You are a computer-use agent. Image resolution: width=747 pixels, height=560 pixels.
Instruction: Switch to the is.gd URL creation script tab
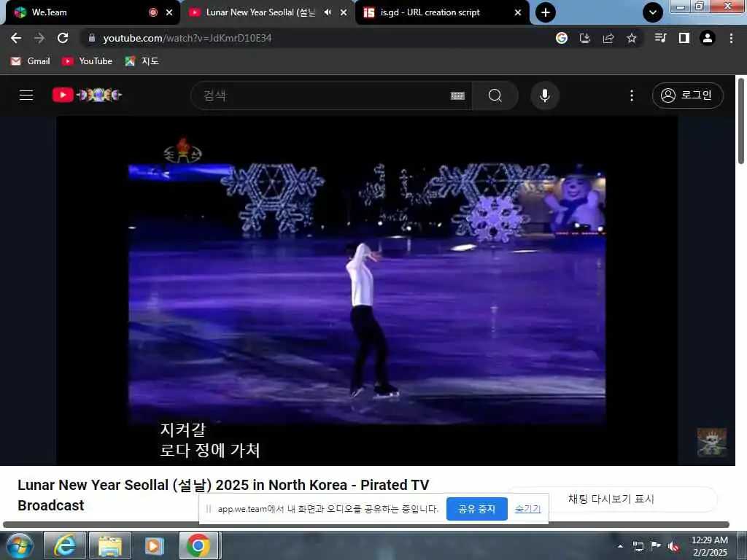tap(430, 12)
